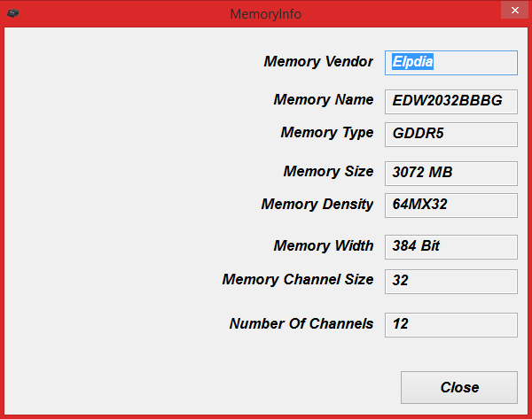Viewport: 532px width, 419px height.
Task: Close the MemoryInfo window with the X
Action: [x=514, y=10]
